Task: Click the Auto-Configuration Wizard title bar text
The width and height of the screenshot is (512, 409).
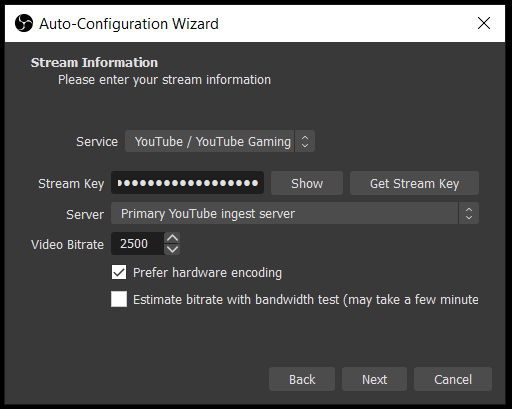Action: [129, 24]
